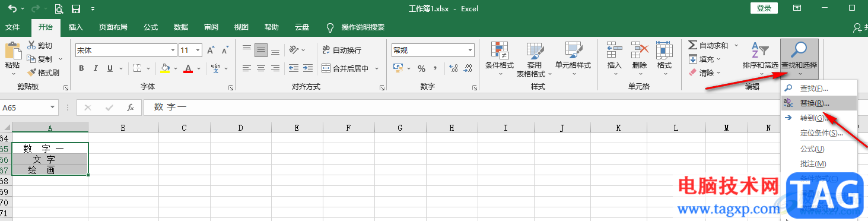868x221 pixels.
Task: Align text to bottom of cell
Action: coord(275,50)
